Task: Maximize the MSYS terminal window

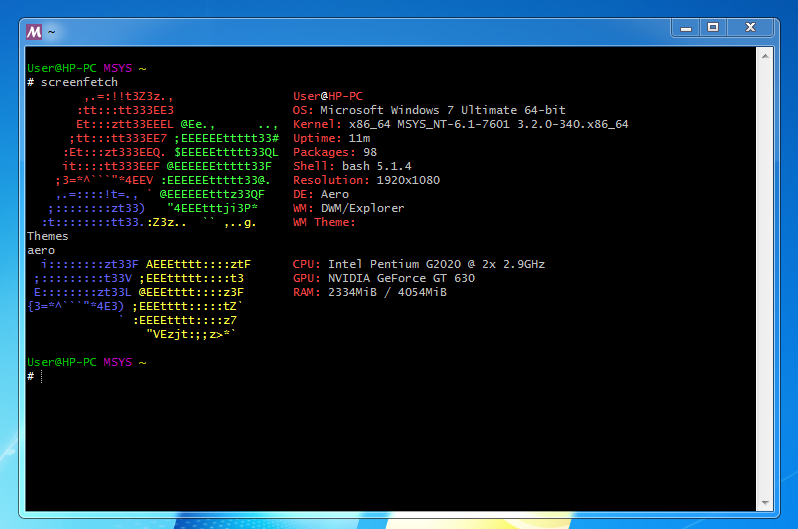Action: click(x=713, y=27)
